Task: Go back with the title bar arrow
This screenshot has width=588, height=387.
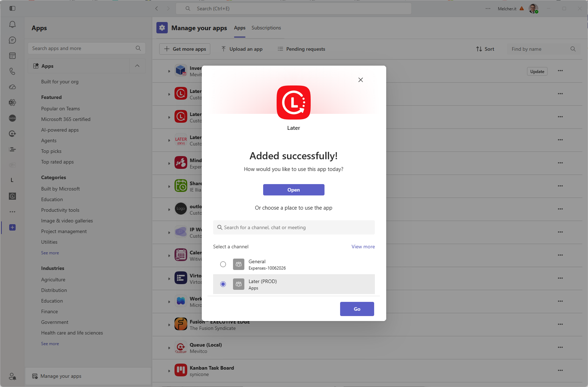Action: (x=156, y=9)
